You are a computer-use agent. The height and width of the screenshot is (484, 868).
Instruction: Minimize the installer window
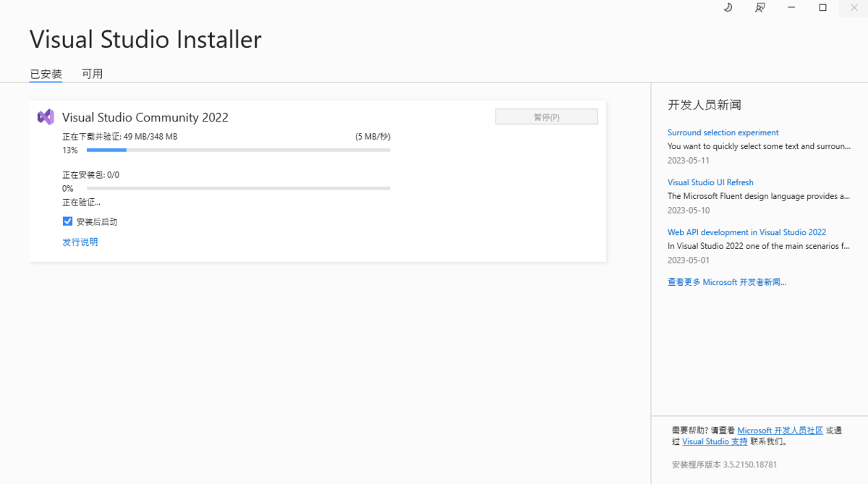[791, 8]
